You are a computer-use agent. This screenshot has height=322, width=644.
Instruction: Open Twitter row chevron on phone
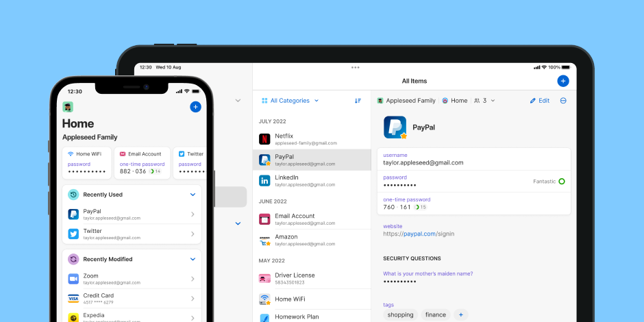pos(193,234)
